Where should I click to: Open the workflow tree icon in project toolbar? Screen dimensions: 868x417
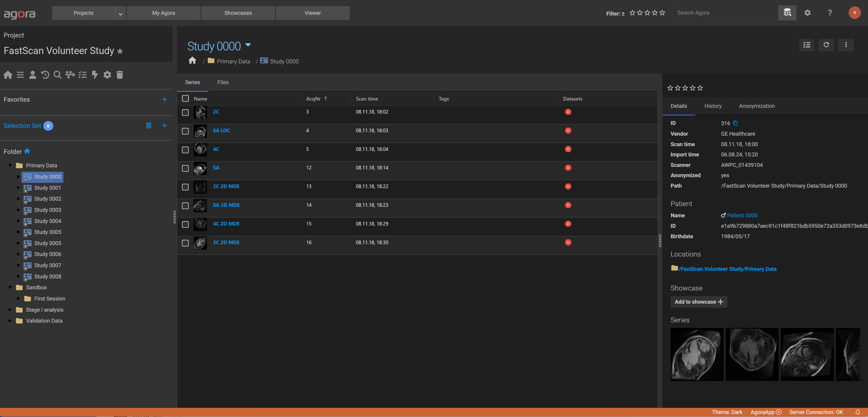(x=70, y=75)
